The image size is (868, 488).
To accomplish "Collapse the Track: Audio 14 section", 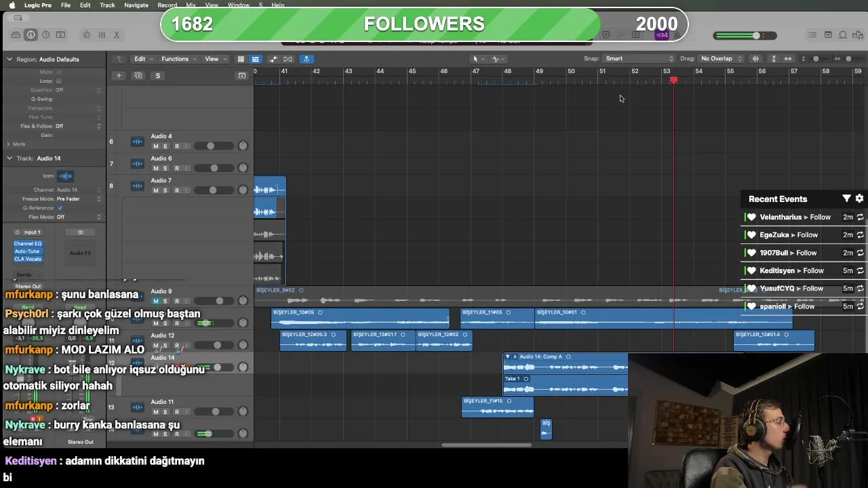I will [x=9, y=158].
